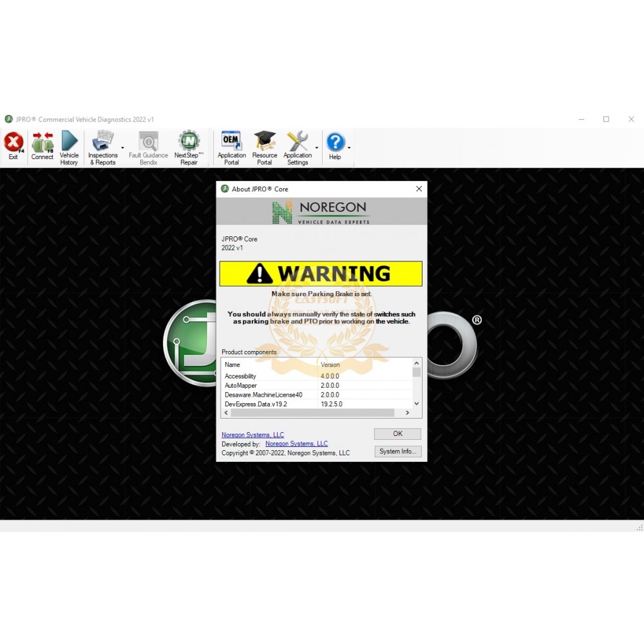Image resolution: width=644 pixels, height=644 pixels.
Task: Open Vehicle History
Action: (x=69, y=148)
